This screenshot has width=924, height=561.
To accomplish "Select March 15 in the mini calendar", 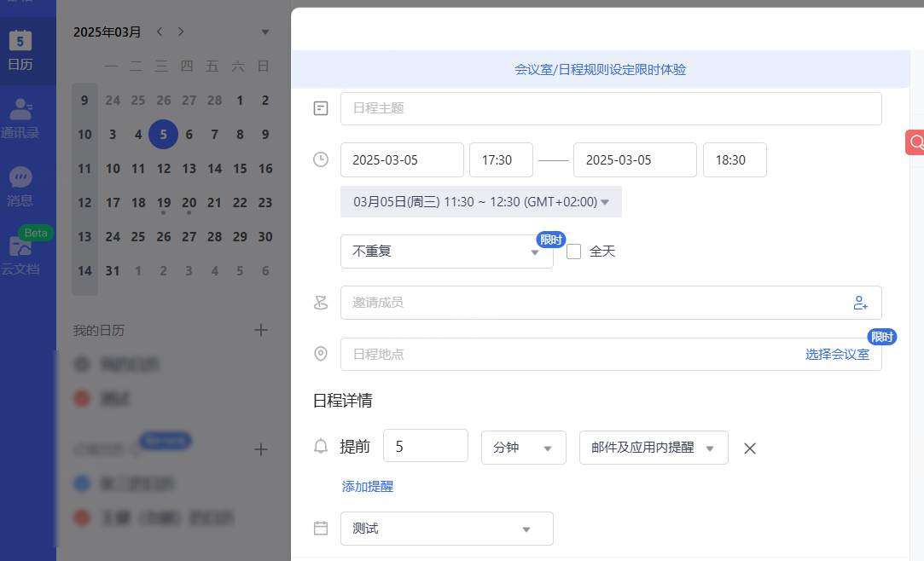I will pyautogui.click(x=240, y=169).
